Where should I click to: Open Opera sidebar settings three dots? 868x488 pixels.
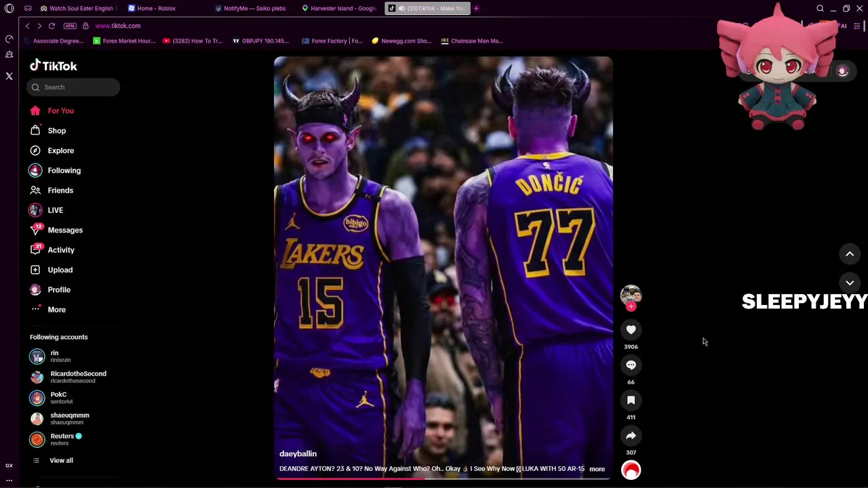point(9,480)
